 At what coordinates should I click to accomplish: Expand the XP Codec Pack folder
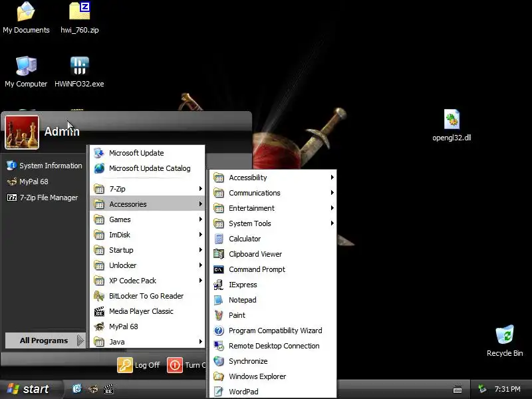[147, 281]
